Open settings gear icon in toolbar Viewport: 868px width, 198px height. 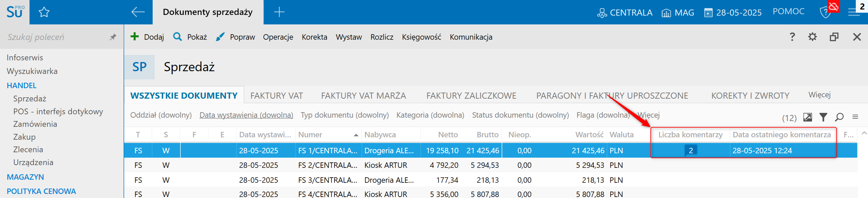812,37
